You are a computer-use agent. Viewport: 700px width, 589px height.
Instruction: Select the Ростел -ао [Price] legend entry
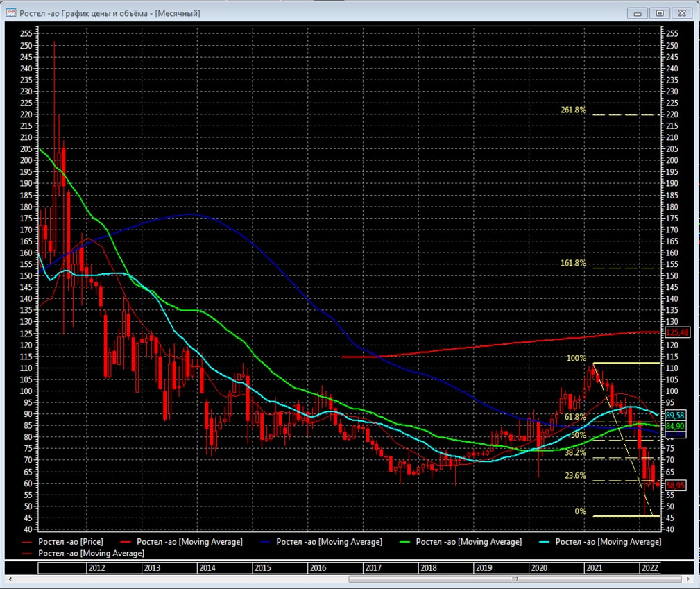click(x=63, y=542)
